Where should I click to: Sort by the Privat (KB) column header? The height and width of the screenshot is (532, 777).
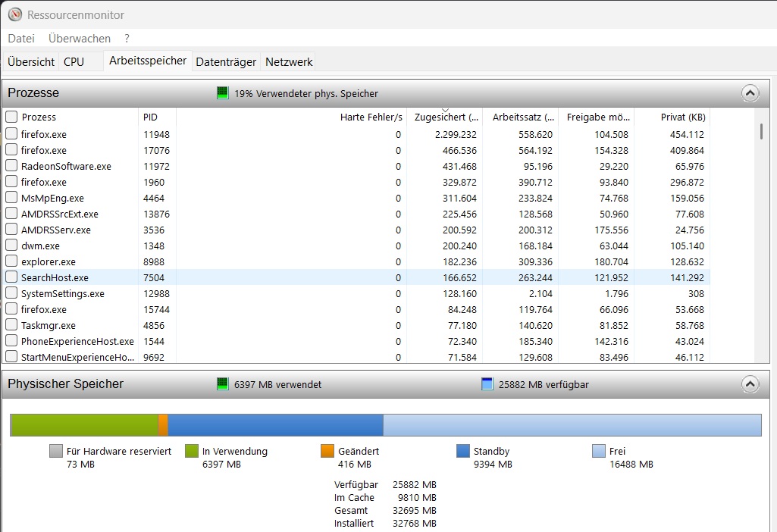click(x=672, y=117)
